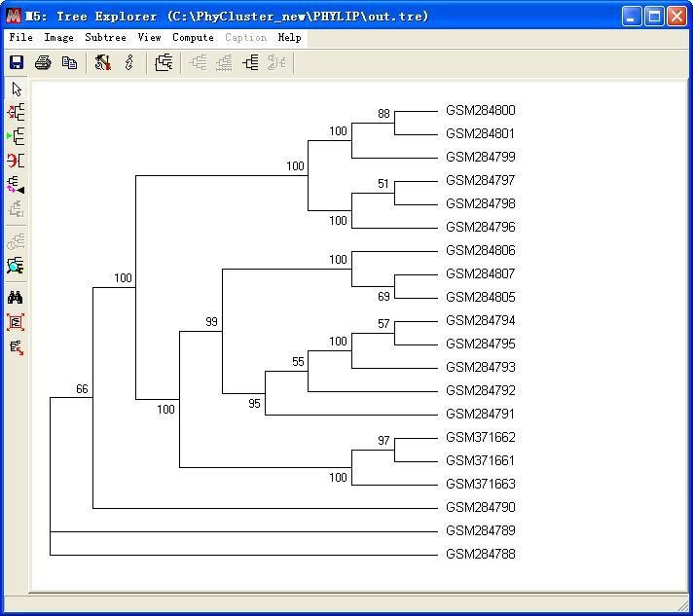Click bootstrap value 97
The image size is (693, 616).
pos(383,441)
